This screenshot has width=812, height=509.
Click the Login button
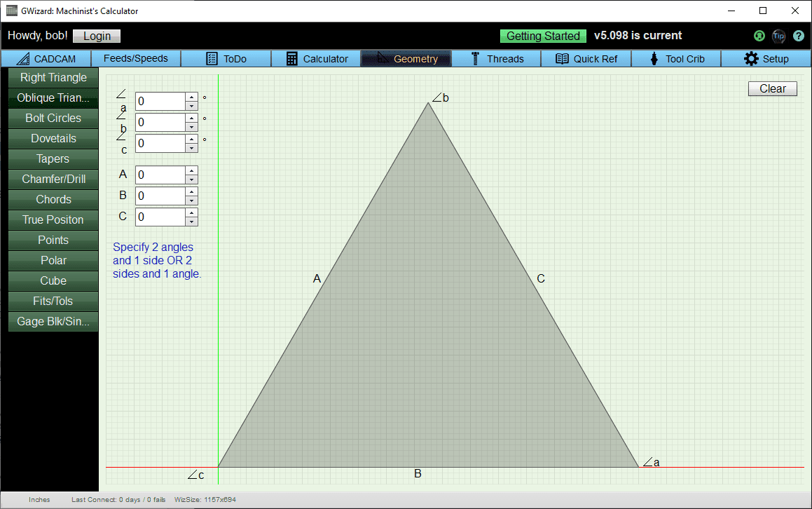(x=96, y=36)
